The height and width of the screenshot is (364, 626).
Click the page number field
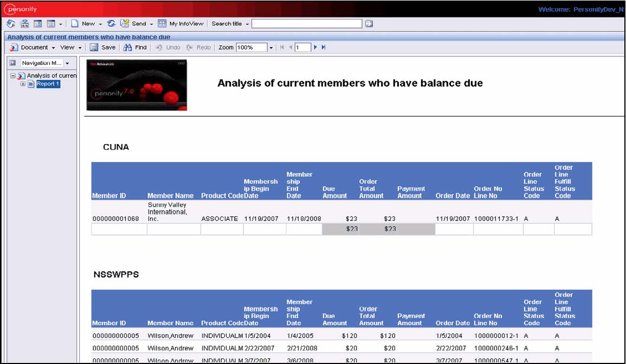tap(302, 47)
